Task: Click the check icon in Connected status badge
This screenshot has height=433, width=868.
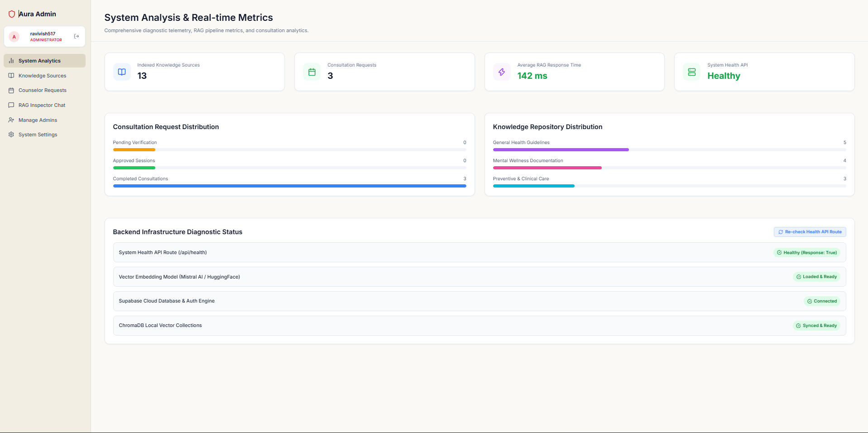Action: [810, 301]
